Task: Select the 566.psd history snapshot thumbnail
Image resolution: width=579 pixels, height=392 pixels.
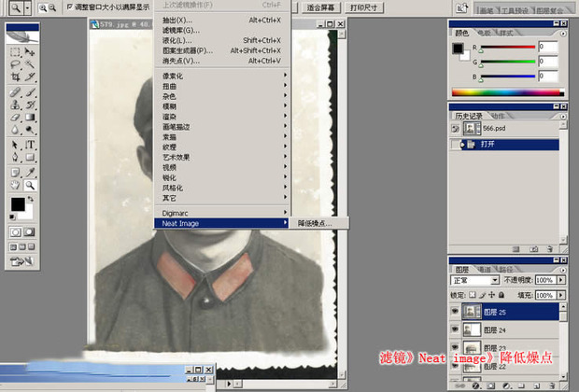Action: click(473, 130)
